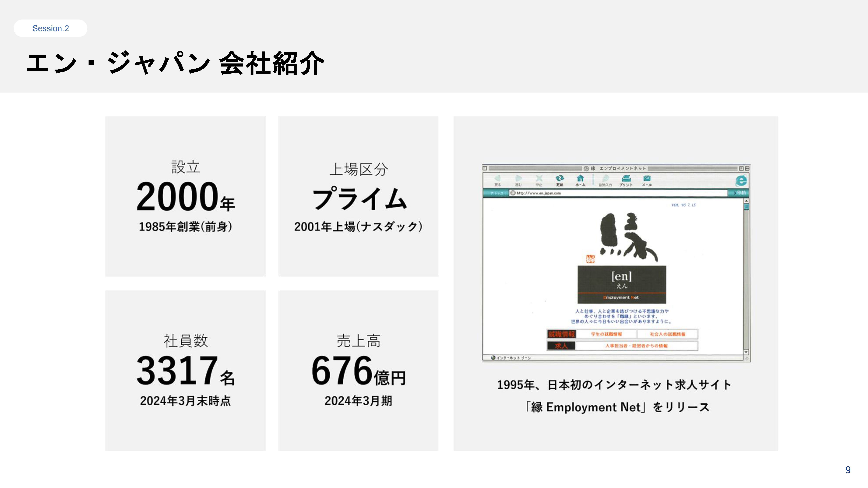868x488 pixels.
Task: Click the 2001年上場(ナスダック) text
Action: [x=358, y=227]
